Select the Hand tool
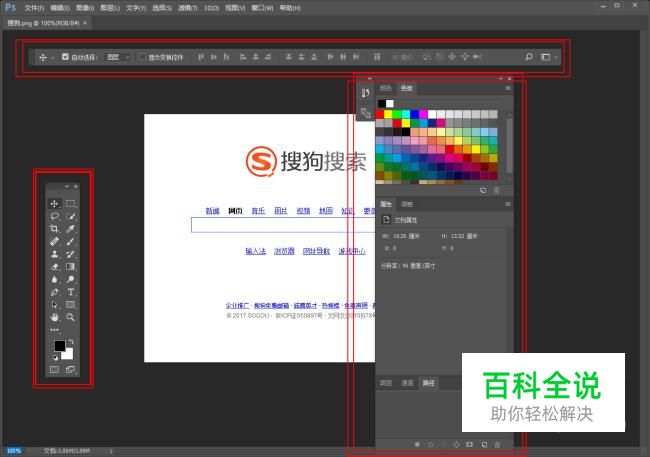The width and height of the screenshot is (650, 457). 54,317
